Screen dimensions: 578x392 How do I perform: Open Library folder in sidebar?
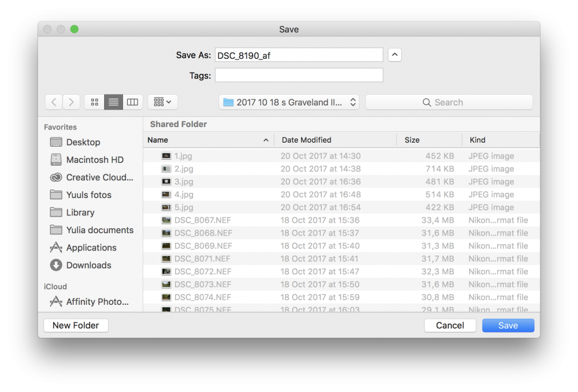click(72, 212)
